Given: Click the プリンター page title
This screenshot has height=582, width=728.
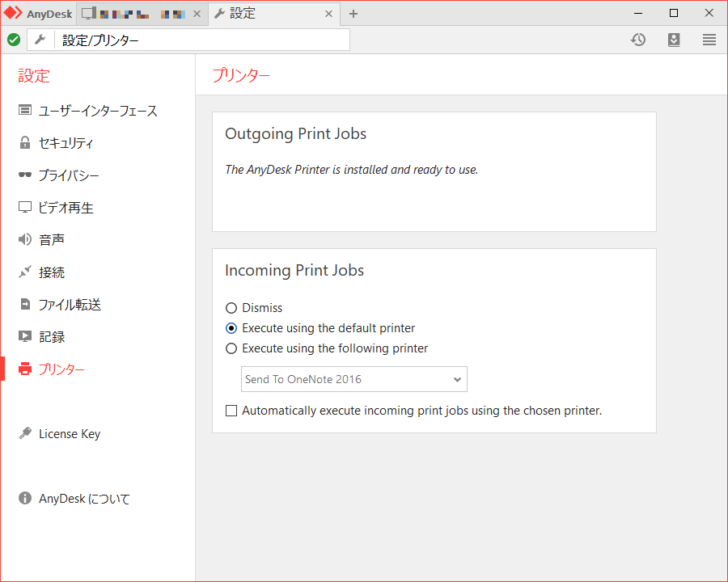Looking at the screenshot, I should click(241, 75).
